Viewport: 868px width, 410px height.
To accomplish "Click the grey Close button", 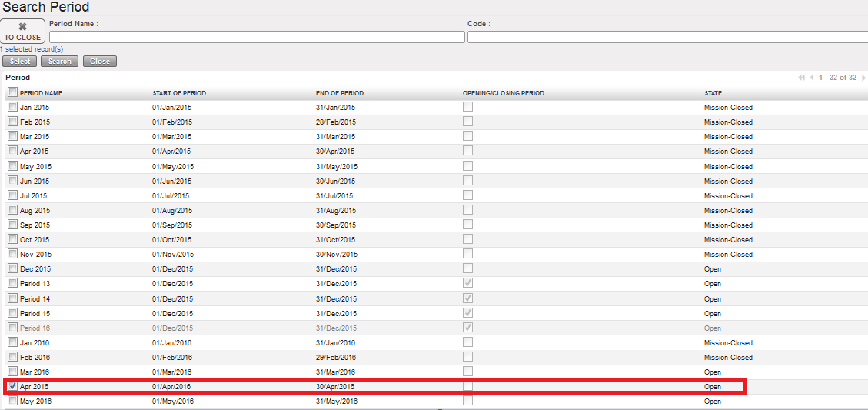I will 100,62.
